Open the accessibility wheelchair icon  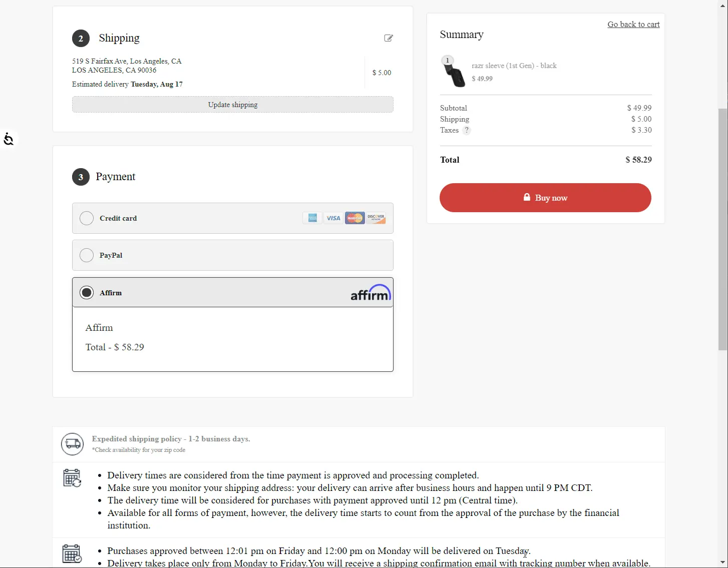point(9,139)
